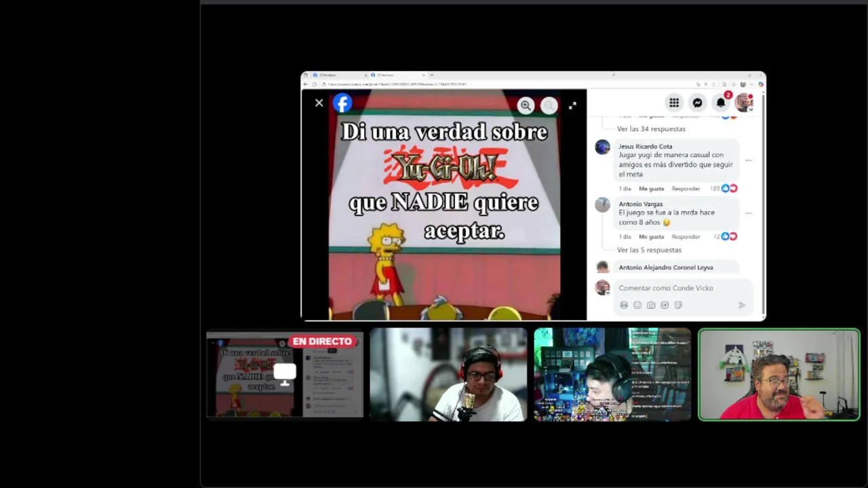Reply to Antonio Vargas's comment

(x=686, y=237)
